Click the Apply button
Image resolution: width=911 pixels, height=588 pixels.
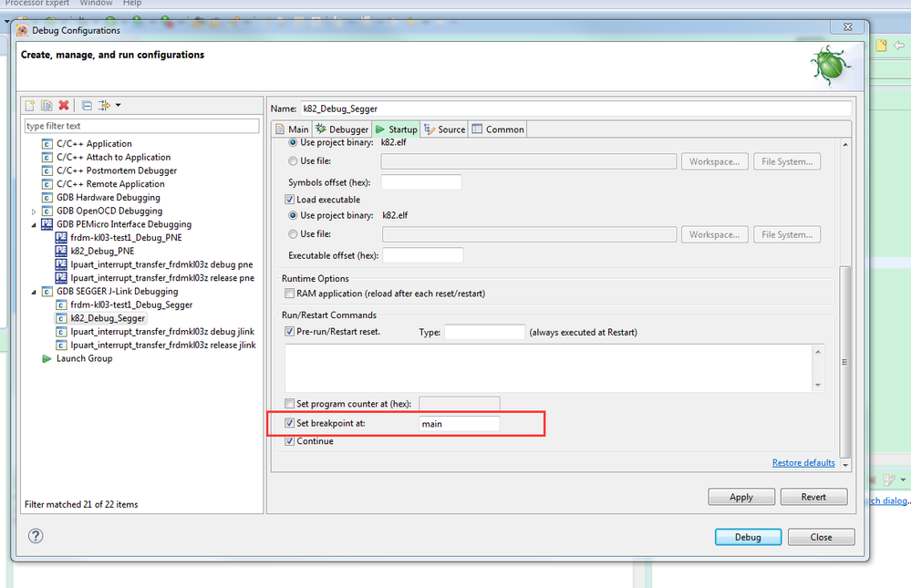coord(741,497)
